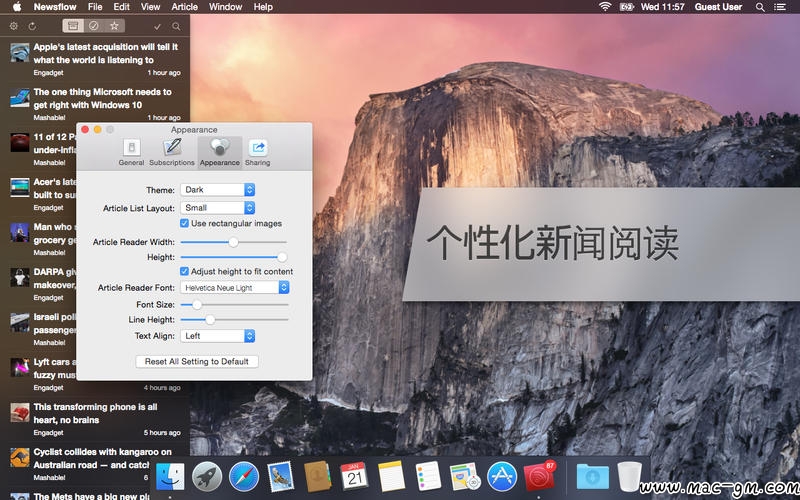Open Notification Center menu bar icon
Screen dimensions: 800x500
[x=780, y=7]
